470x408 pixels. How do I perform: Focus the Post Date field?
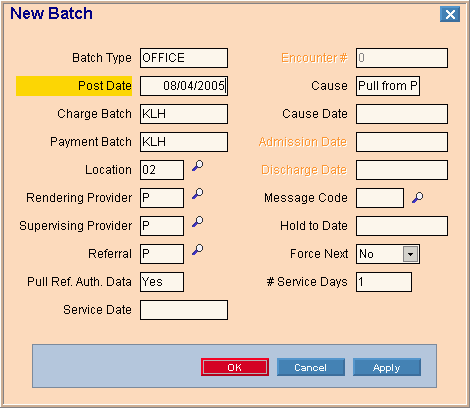(x=184, y=86)
